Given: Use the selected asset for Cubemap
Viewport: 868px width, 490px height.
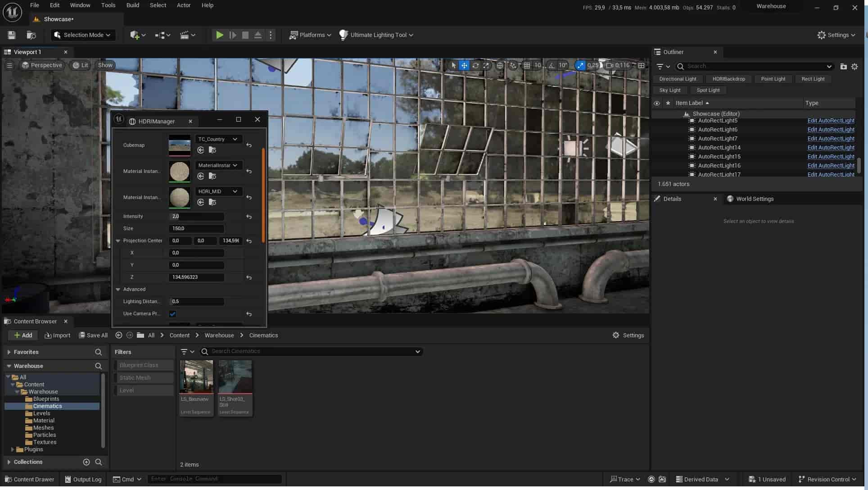Looking at the screenshot, I should point(201,150).
